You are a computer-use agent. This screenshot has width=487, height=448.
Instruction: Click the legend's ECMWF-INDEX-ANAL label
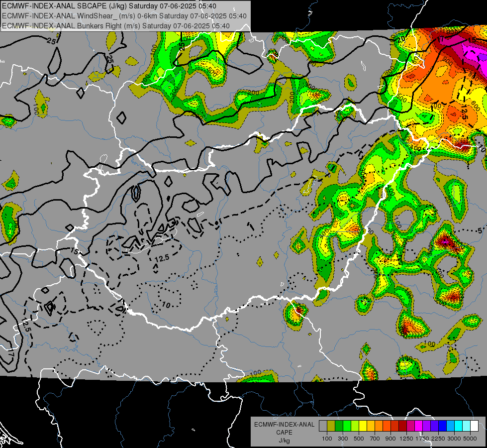click(284, 425)
